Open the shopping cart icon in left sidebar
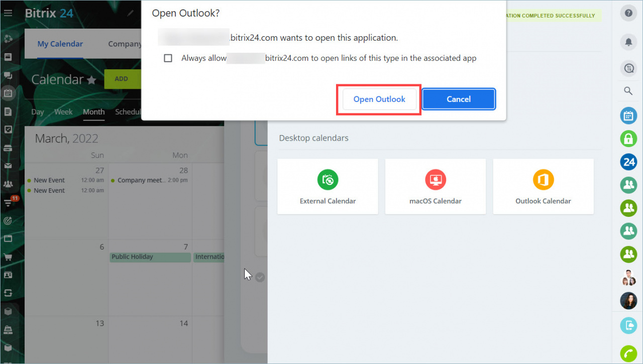This screenshot has width=643, height=364. click(8, 257)
